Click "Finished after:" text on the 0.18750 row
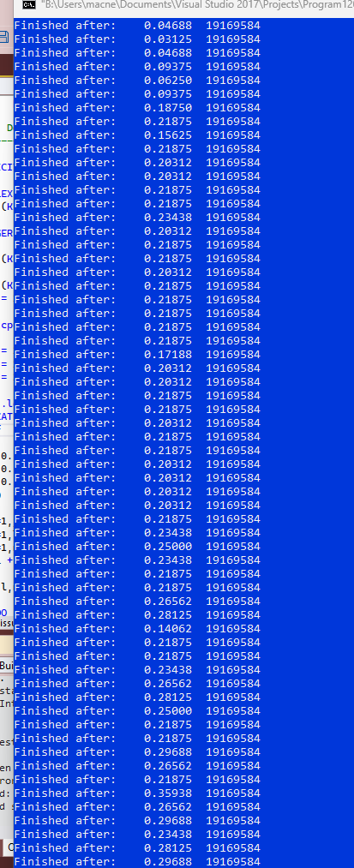The width and height of the screenshot is (354, 868). click(x=65, y=107)
